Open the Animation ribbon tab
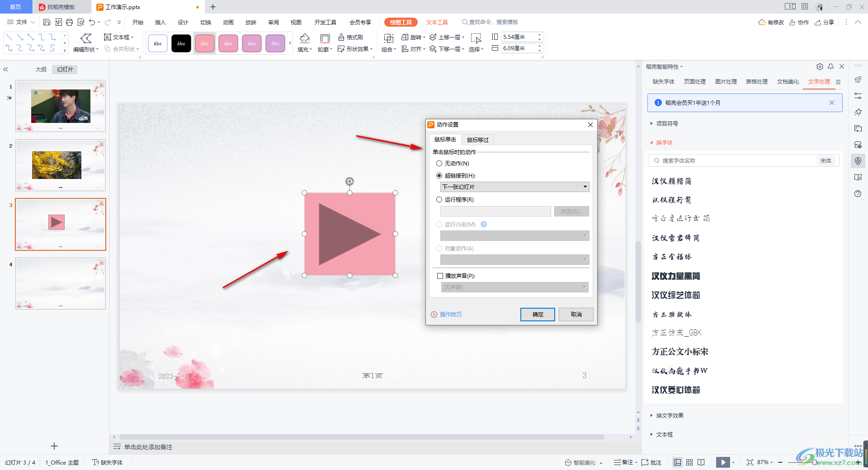868x470 pixels. (x=228, y=22)
